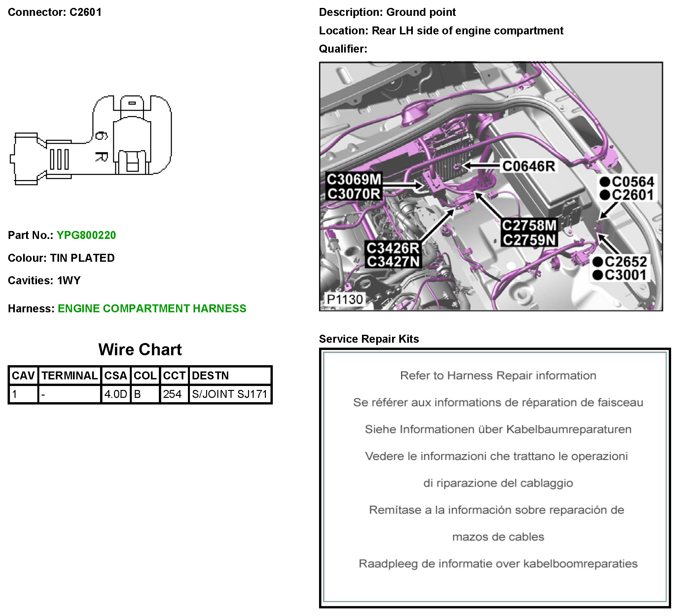683x616 pixels.
Task: Click the CCT 254 table cell
Action: (172, 394)
